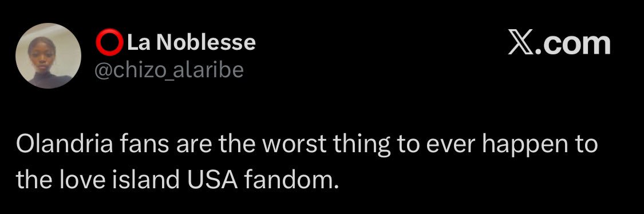644x214 pixels.
Task: Open the La Noblesse profile avatar
Action: coord(49,56)
